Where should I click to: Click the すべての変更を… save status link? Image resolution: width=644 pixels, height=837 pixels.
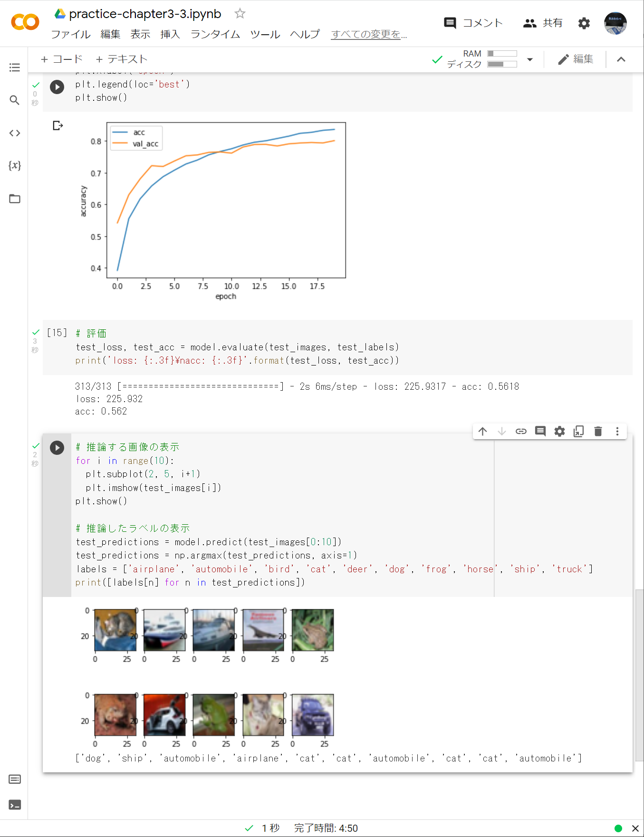pyautogui.click(x=369, y=34)
